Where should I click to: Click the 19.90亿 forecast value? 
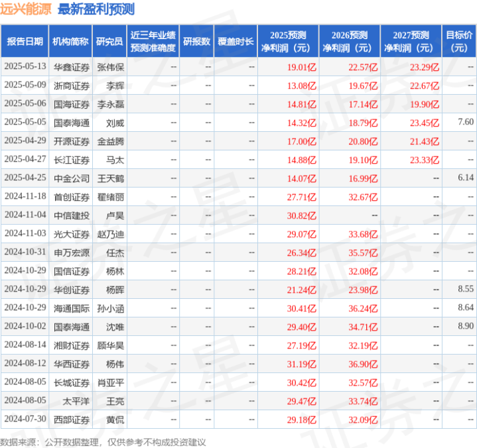425,104
